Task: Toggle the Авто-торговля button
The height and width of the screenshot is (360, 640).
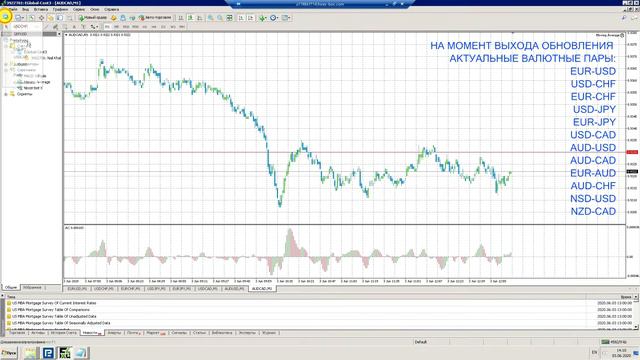Action: point(155,18)
